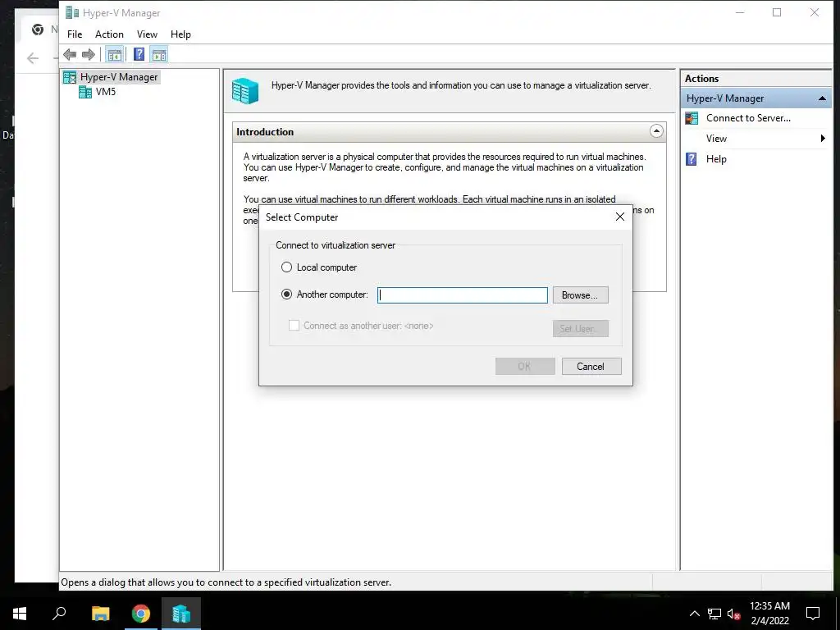Viewport: 840px width, 630px height.
Task: Click the blue Help toolbar icon
Action: click(139, 54)
